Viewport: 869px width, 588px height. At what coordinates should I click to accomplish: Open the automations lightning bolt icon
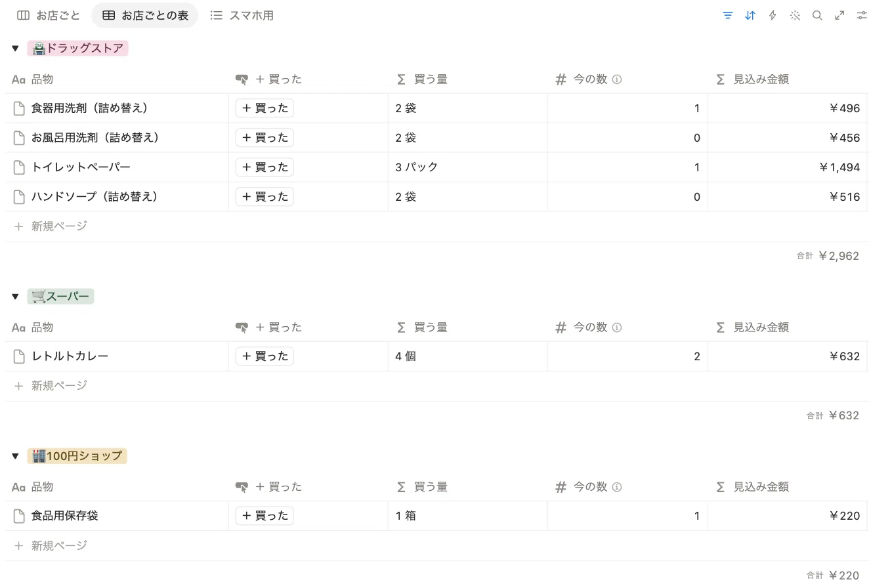point(773,15)
